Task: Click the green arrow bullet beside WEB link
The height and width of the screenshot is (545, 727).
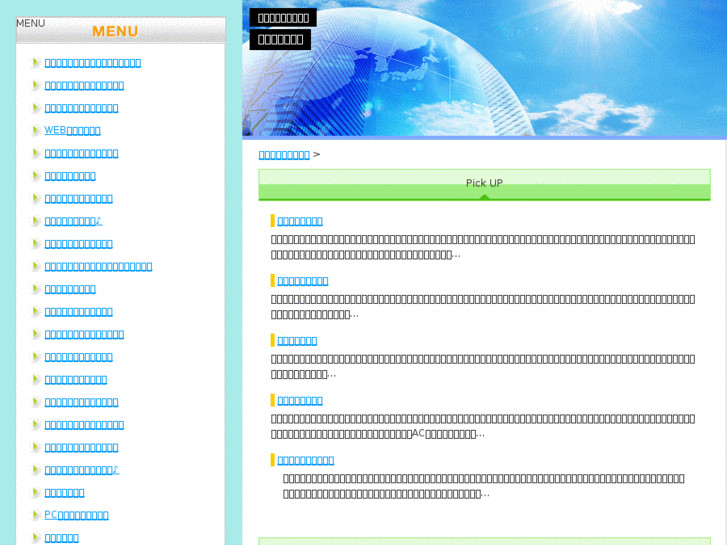Action: [35, 130]
